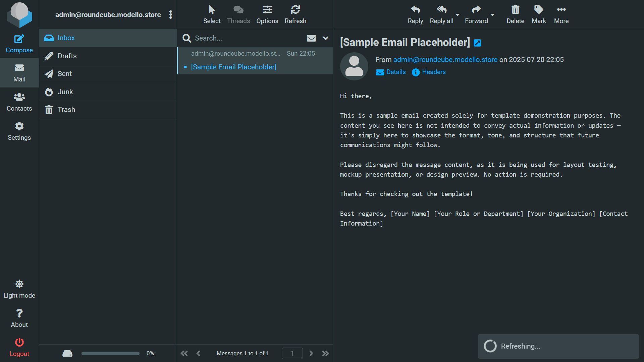Click the Search input field
644x362 pixels.
(x=248, y=38)
